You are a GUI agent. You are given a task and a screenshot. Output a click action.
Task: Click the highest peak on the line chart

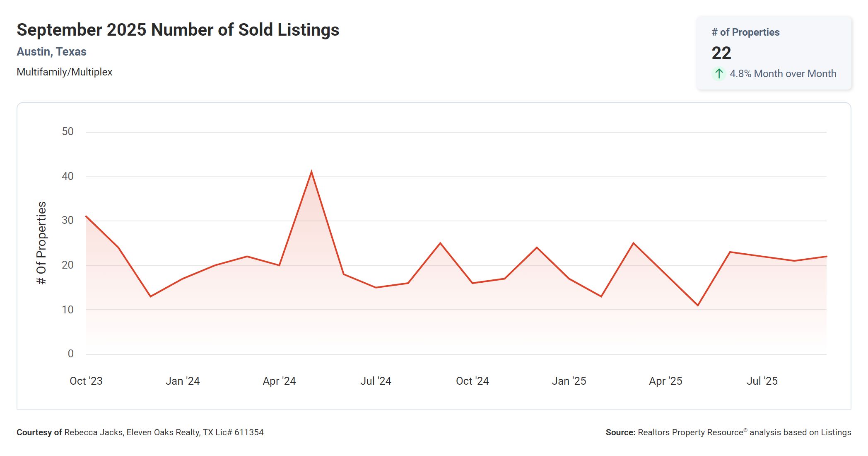click(311, 172)
